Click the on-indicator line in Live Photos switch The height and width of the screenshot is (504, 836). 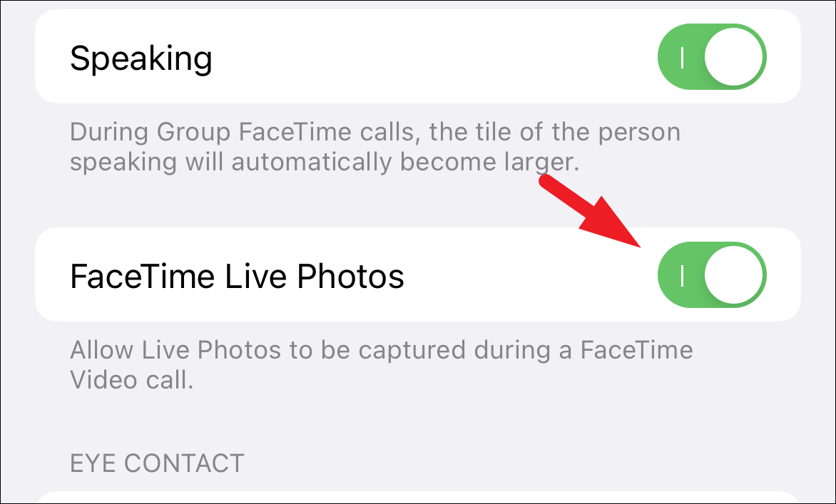coord(683,275)
